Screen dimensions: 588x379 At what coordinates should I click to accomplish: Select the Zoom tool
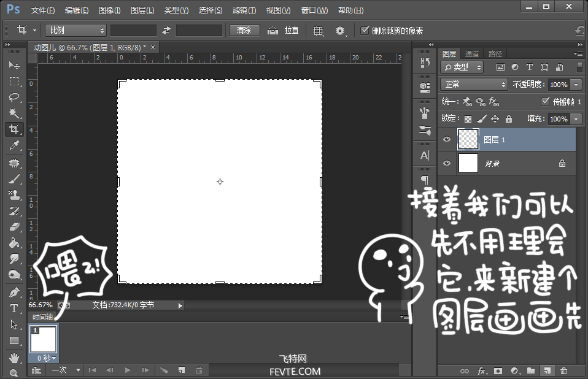coord(14,372)
